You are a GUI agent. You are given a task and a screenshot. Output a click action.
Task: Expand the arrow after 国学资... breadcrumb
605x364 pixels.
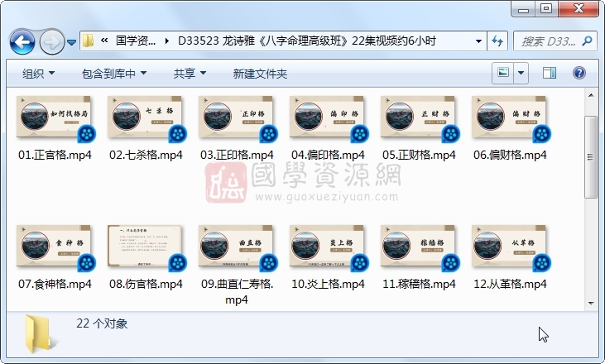point(166,41)
